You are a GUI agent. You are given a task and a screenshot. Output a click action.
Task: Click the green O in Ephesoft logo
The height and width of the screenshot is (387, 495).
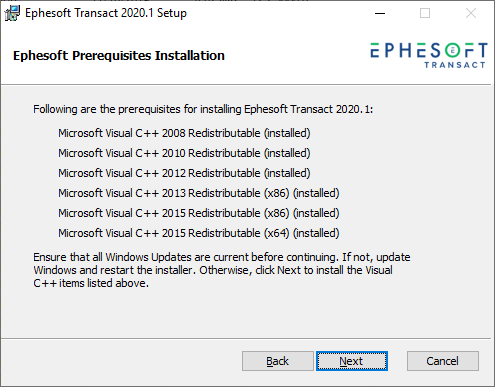(452, 50)
